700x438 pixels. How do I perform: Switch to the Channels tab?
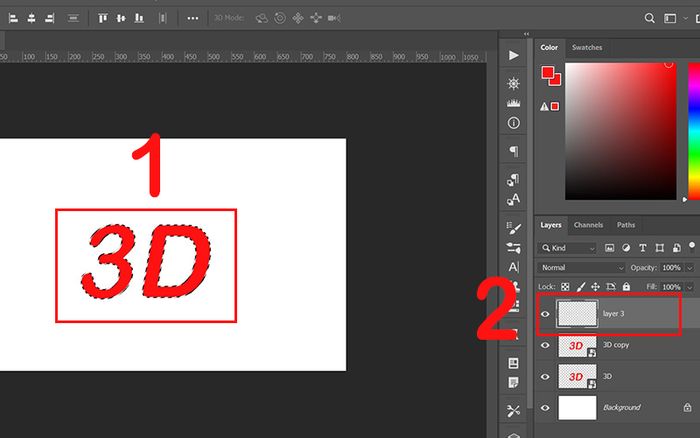[x=588, y=225]
